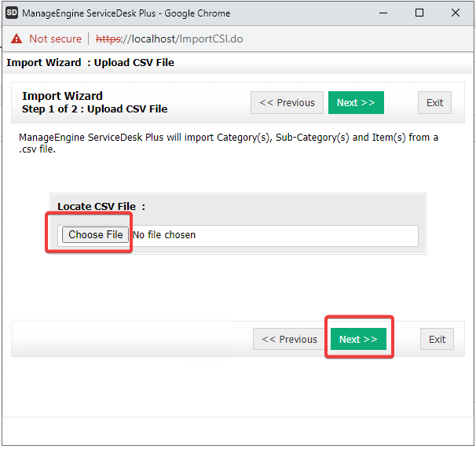Image resolution: width=476 pixels, height=449 pixels.
Task: Click the ServiceDesk Plus SD icon in title bar
Action: point(12,13)
